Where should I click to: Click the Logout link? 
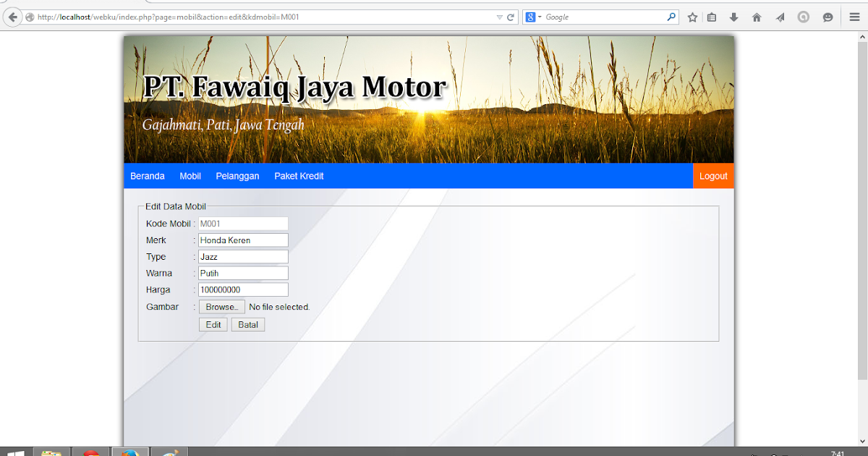[712, 176]
